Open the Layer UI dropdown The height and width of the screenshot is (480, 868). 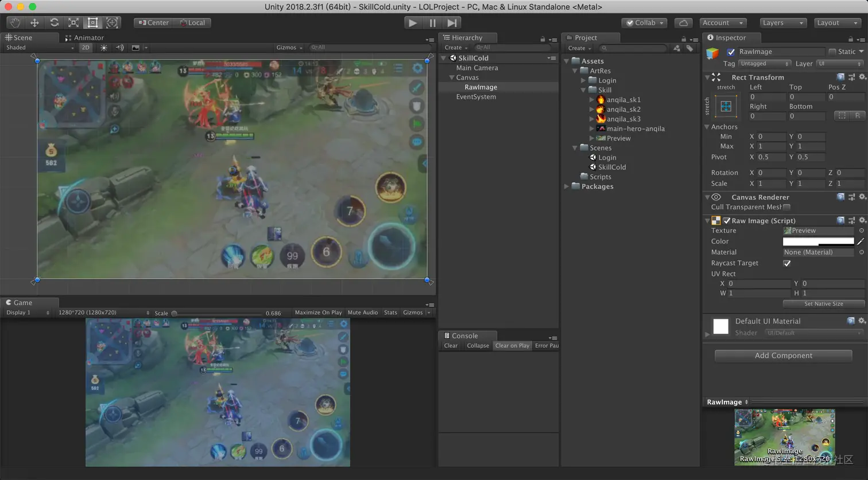[840, 64]
